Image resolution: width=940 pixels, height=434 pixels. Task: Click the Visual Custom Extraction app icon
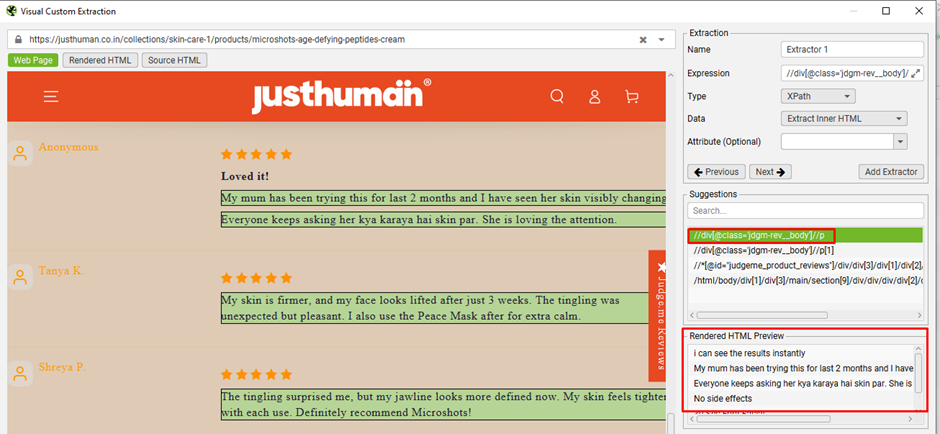click(x=11, y=11)
